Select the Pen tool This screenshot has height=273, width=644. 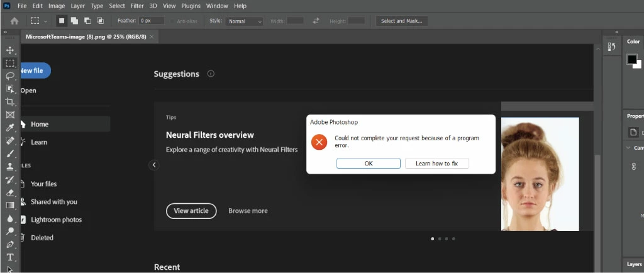point(10,244)
